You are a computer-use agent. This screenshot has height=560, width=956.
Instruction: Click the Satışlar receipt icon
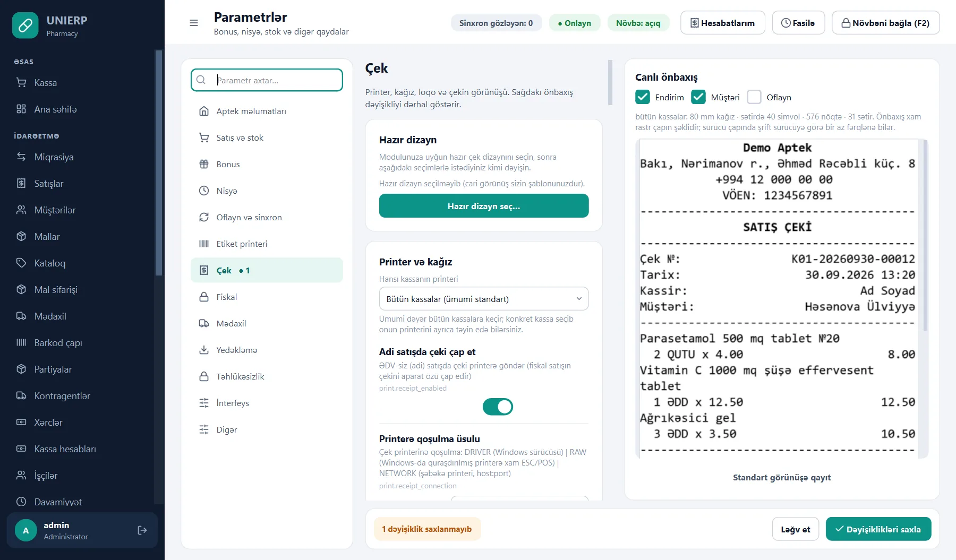click(21, 184)
